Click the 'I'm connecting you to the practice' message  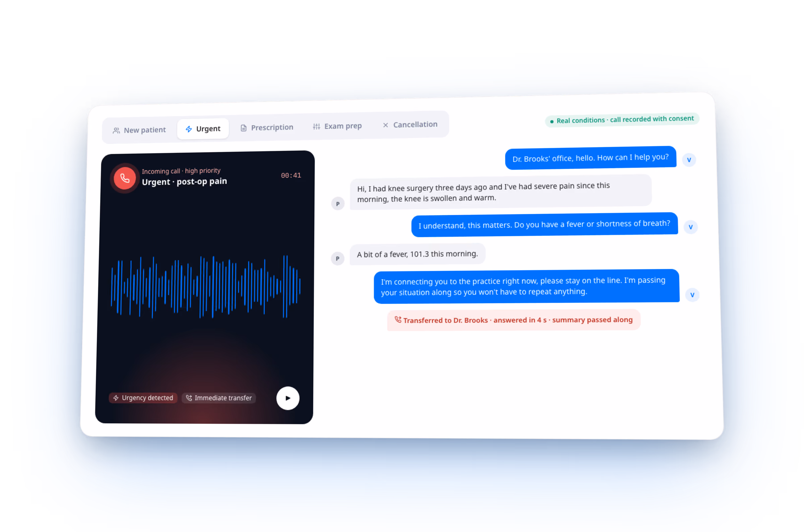526,286
